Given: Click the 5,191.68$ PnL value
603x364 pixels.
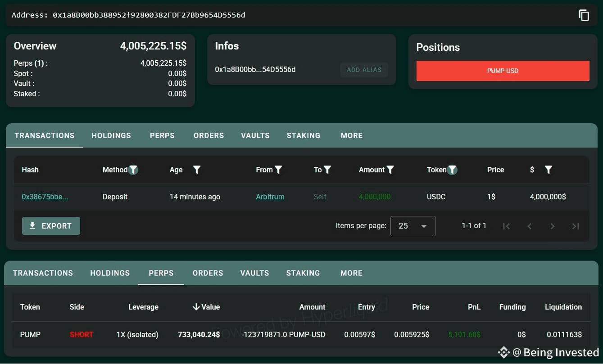Looking at the screenshot, I should [464, 334].
